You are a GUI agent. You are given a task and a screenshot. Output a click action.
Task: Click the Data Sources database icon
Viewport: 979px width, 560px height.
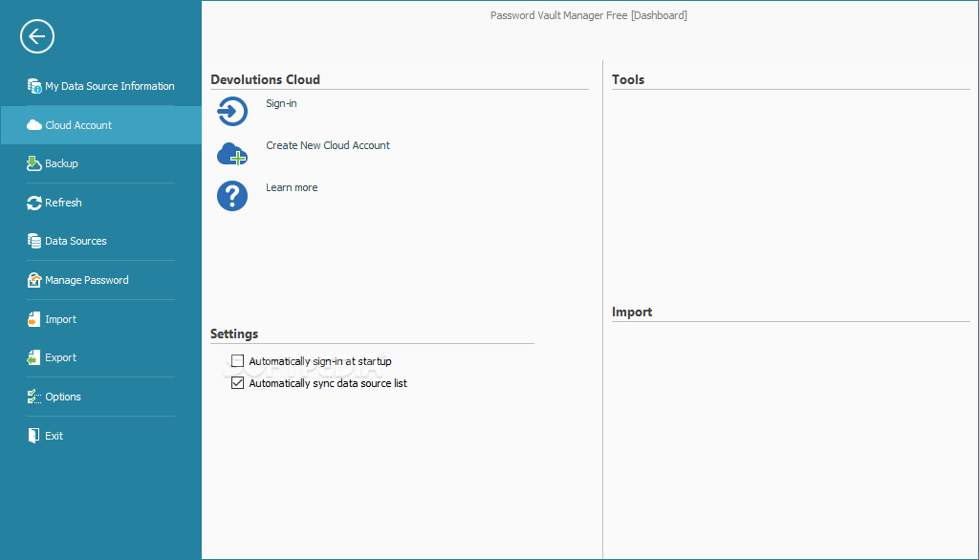pos(33,241)
